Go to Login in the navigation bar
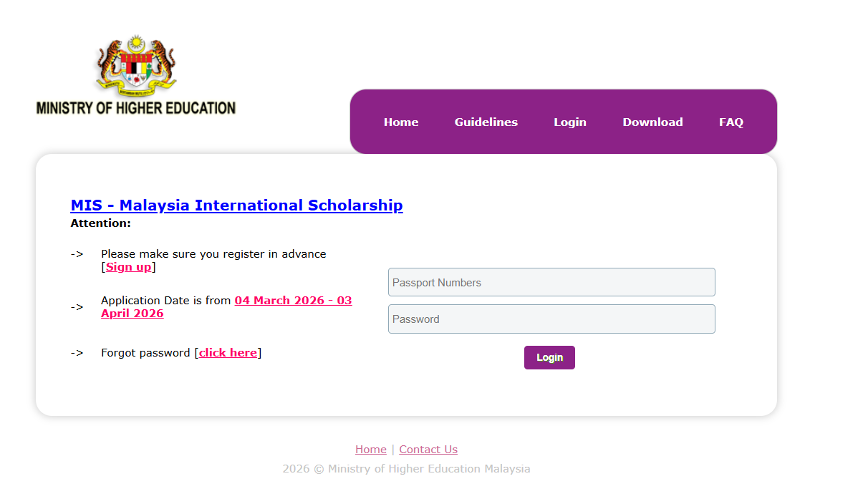Viewport: 863px width, 504px height. pos(569,122)
